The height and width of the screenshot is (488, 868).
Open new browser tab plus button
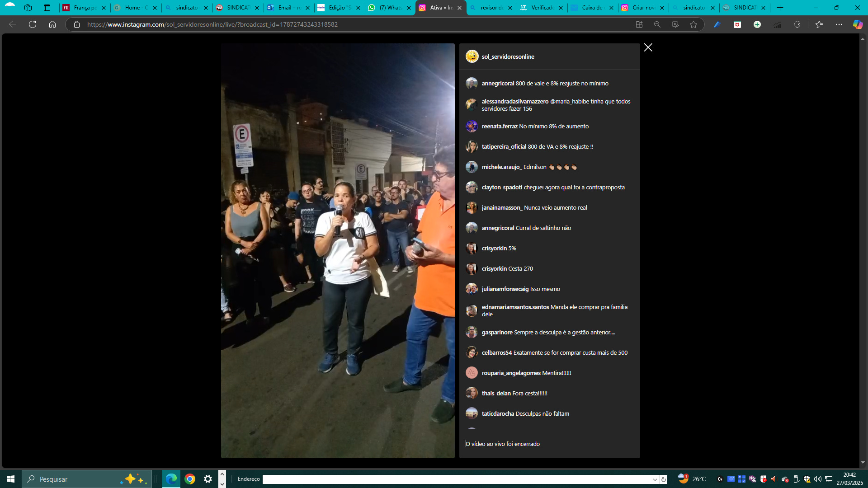click(x=780, y=8)
